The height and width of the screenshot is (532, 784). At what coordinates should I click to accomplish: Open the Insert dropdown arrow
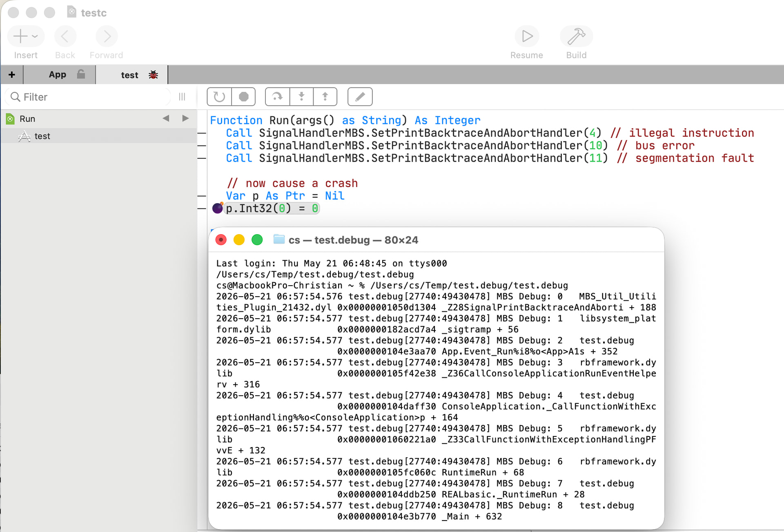point(35,36)
